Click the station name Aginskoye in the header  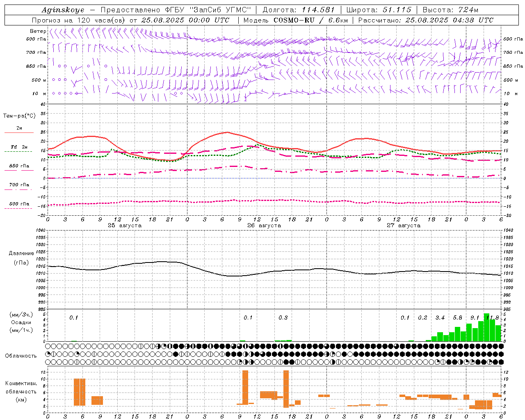[x=63, y=10]
